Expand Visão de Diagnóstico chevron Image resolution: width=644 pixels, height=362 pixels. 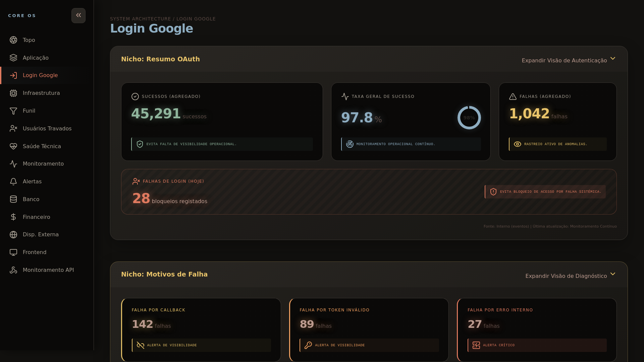[x=613, y=274]
